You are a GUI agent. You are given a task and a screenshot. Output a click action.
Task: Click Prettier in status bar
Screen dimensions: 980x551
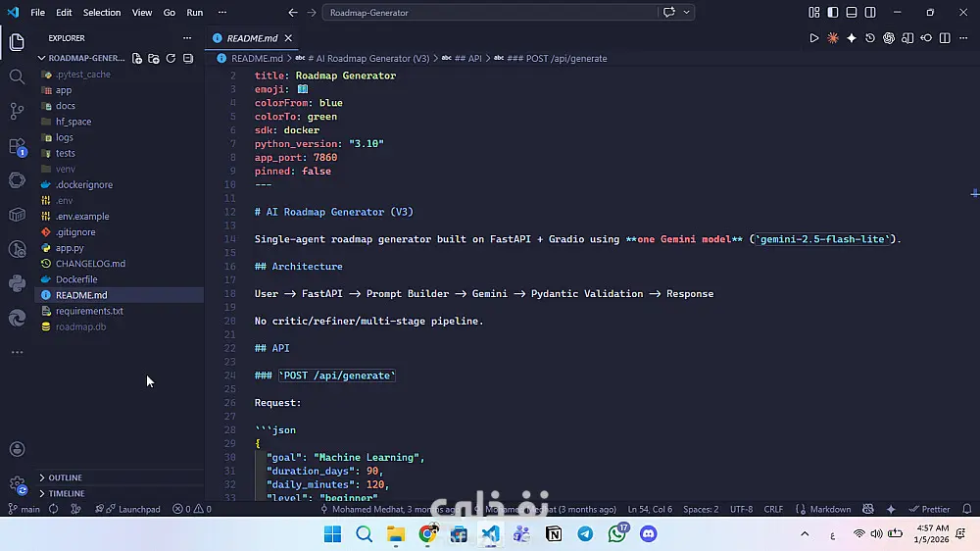pos(929,509)
